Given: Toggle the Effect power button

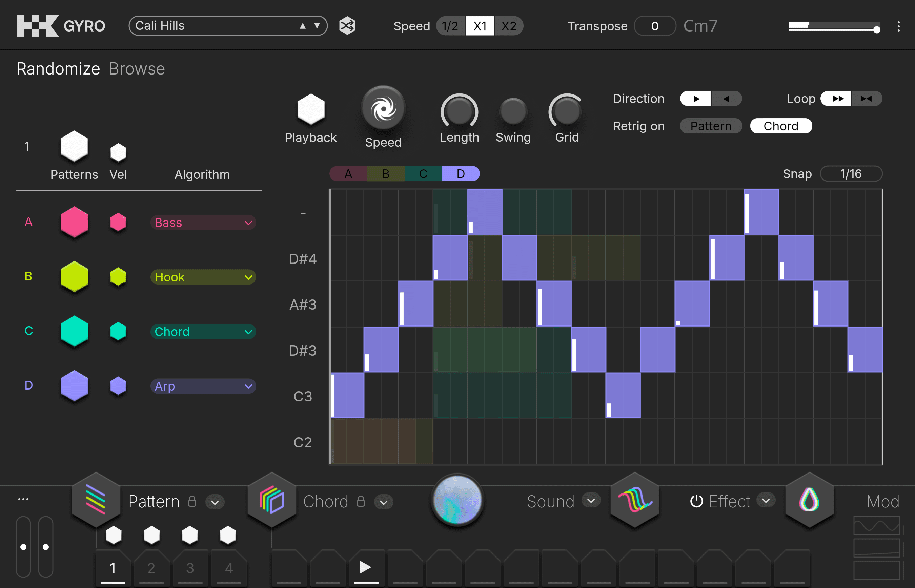Looking at the screenshot, I should 696,501.
